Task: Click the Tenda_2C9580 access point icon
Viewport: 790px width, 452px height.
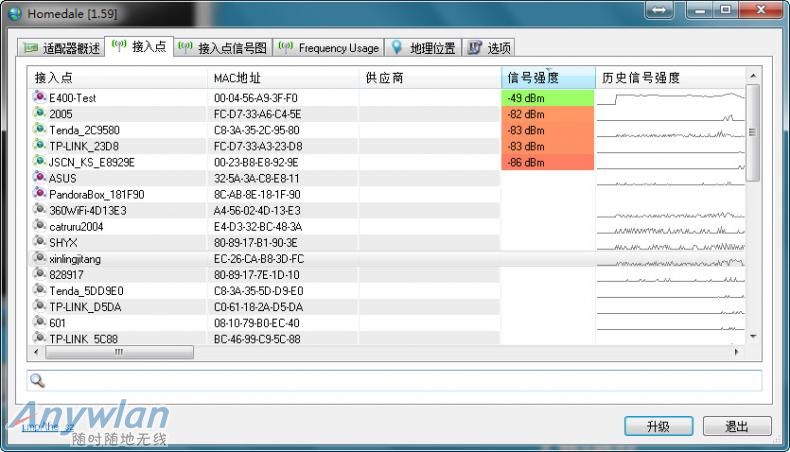Action: (39, 128)
